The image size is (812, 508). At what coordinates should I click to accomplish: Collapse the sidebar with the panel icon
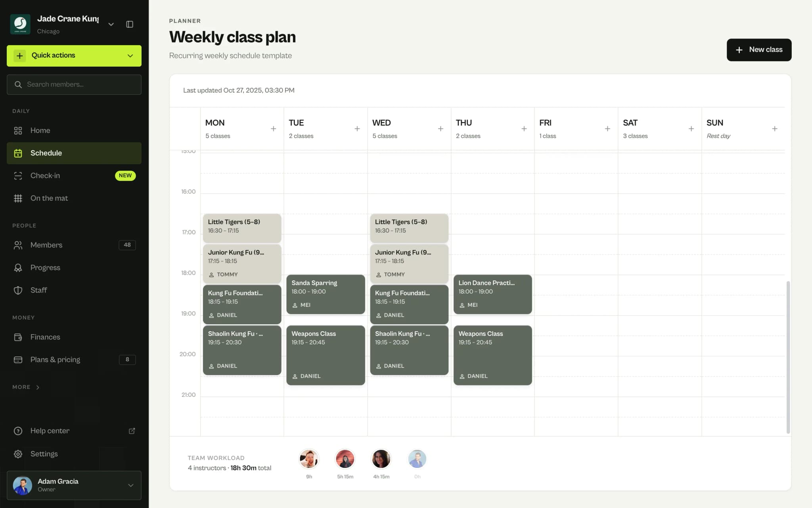click(130, 24)
